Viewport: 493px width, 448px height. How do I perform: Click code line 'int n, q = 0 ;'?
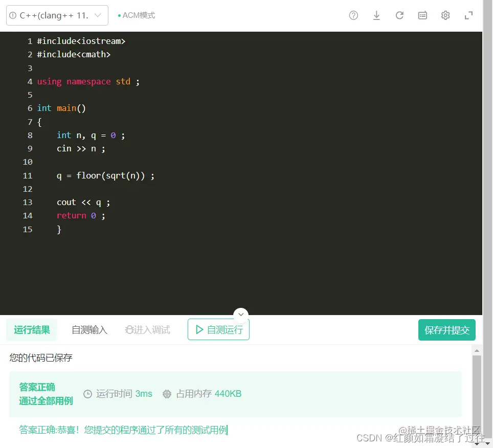pyautogui.click(x=91, y=136)
